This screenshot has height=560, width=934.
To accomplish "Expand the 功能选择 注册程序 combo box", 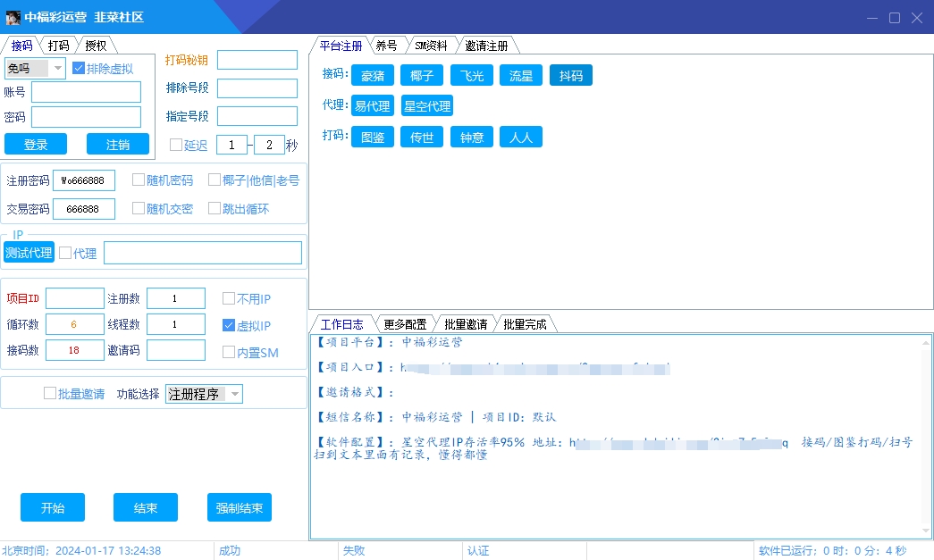I will pyautogui.click(x=234, y=394).
